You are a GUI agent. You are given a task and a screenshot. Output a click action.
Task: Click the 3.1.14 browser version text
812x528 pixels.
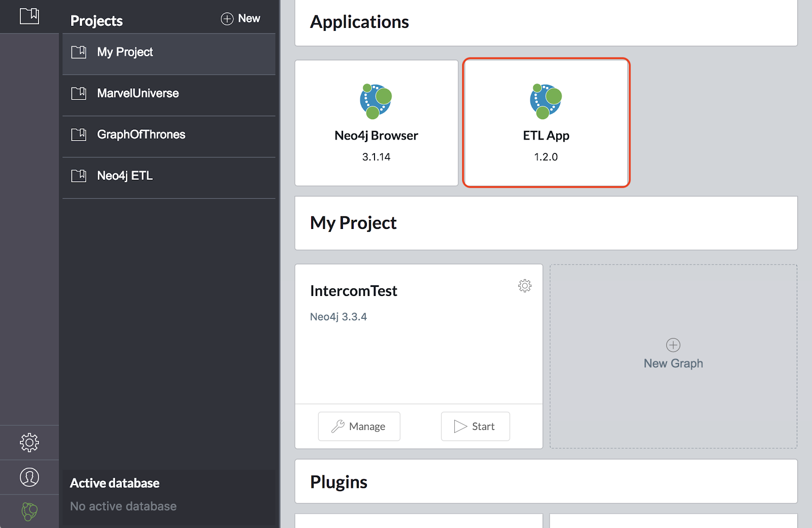(376, 157)
